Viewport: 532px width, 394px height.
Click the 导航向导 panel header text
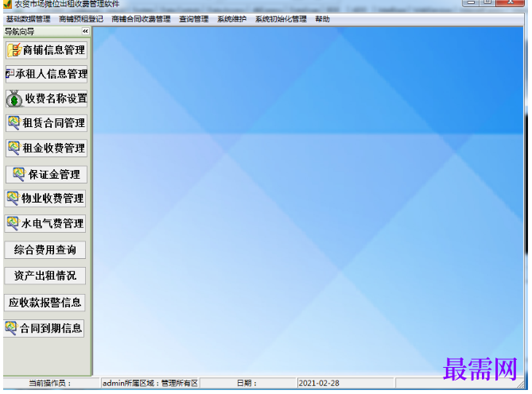point(20,32)
